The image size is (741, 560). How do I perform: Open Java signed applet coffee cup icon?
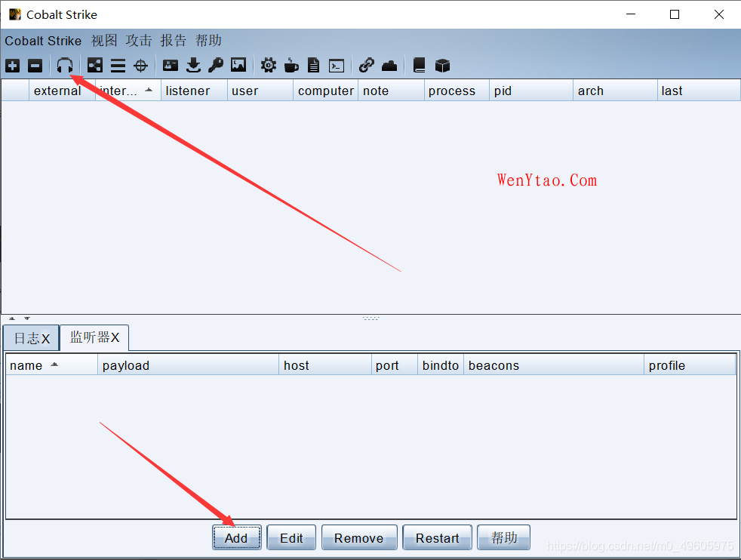pos(291,65)
